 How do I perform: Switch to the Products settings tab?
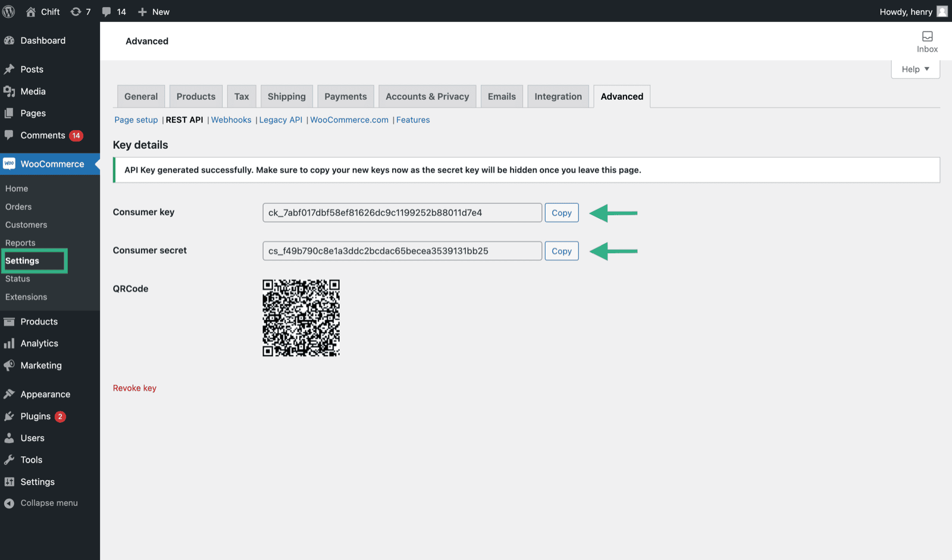[196, 96]
